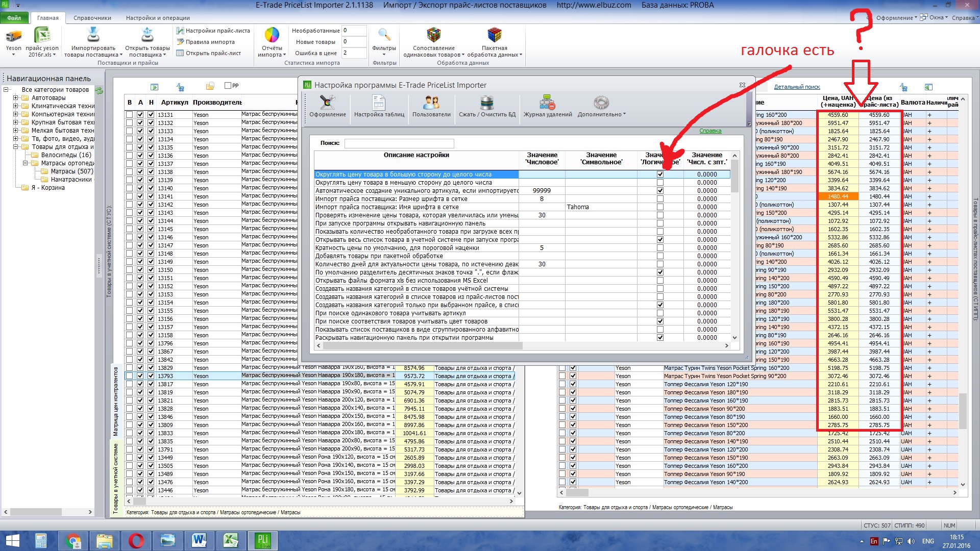Click the Yeson supplier truck icon

click(x=14, y=36)
